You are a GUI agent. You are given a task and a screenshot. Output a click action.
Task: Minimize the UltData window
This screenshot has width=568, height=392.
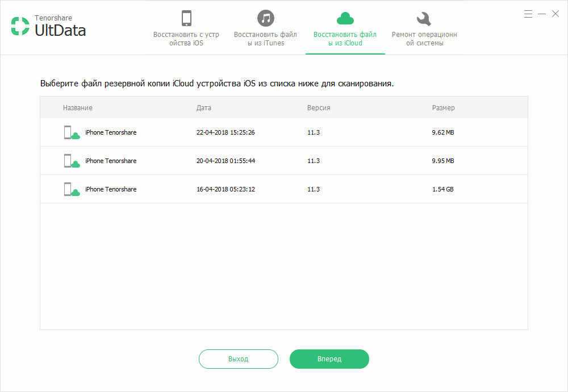(x=542, y=14)
